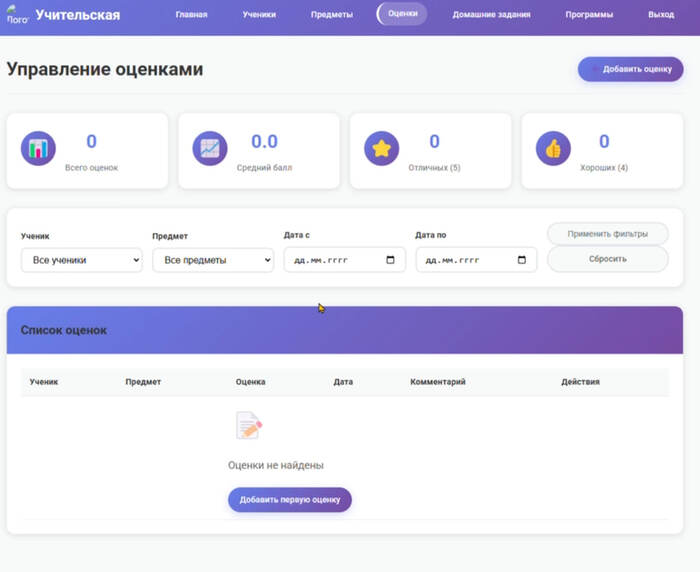Go to Главная in navigation
This screenshot has height=572, width=700.
pyautogui.click(x=192, y=15)
